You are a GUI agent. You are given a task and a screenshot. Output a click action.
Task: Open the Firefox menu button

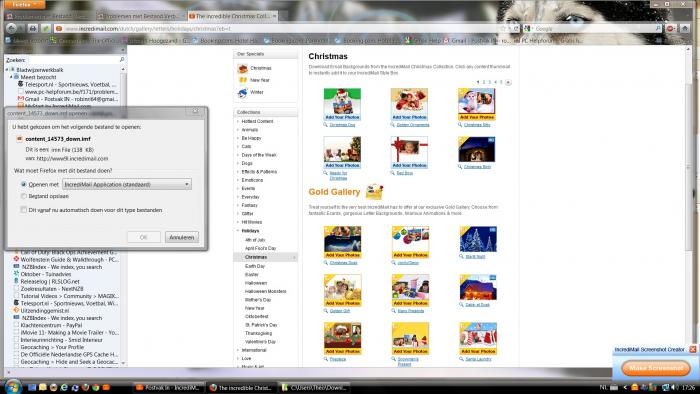25,4
